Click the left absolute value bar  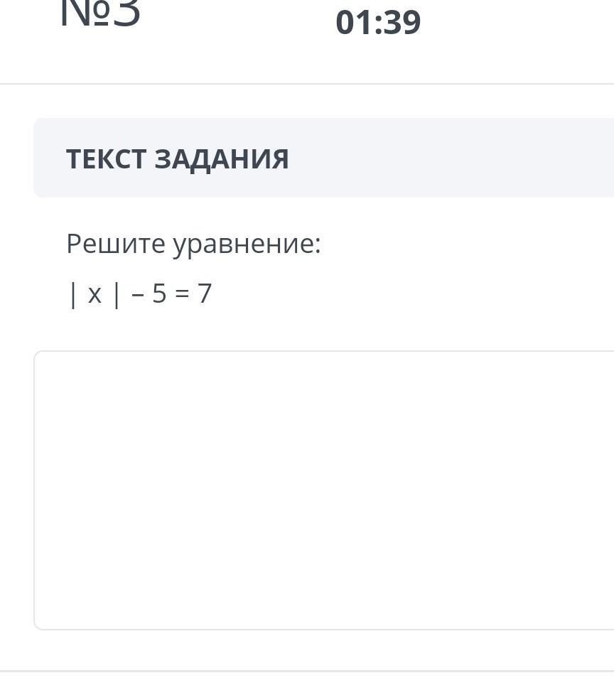click(x=72, y=294)
